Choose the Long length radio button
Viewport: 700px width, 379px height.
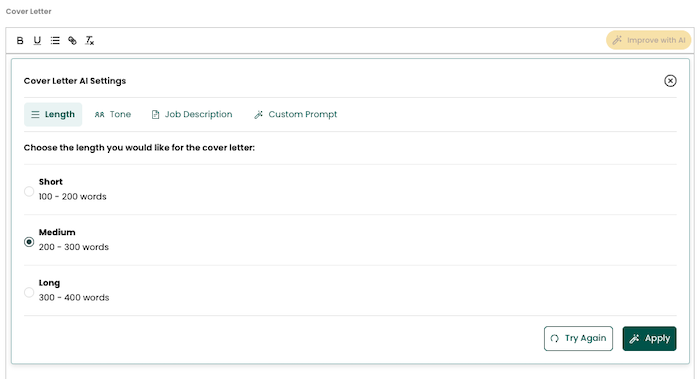(x=29, y=292)
